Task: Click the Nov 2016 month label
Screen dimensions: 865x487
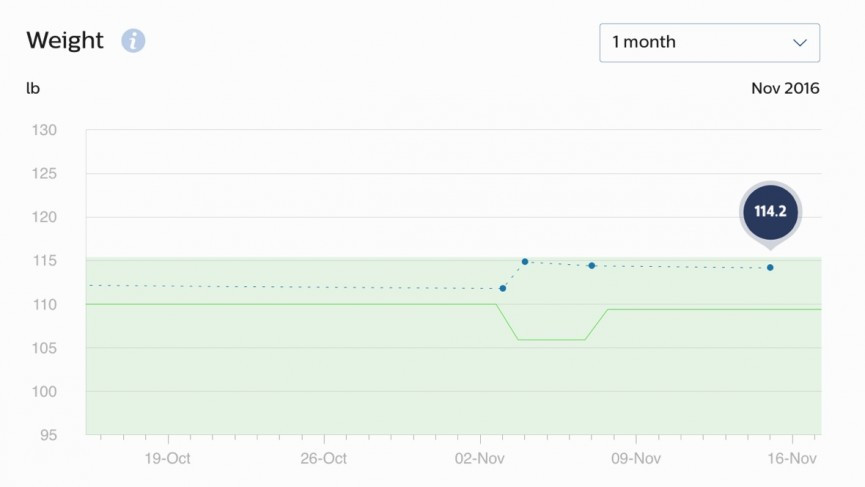Action: (785, 88)
